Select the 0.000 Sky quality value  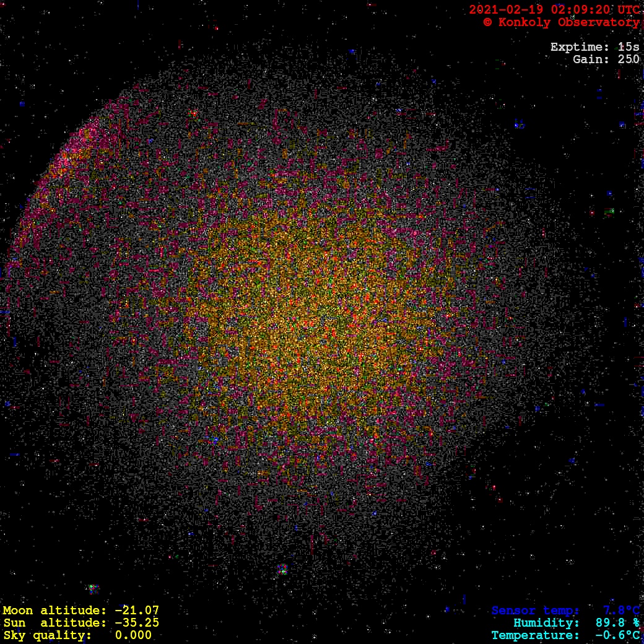click(x=133, y=635)
